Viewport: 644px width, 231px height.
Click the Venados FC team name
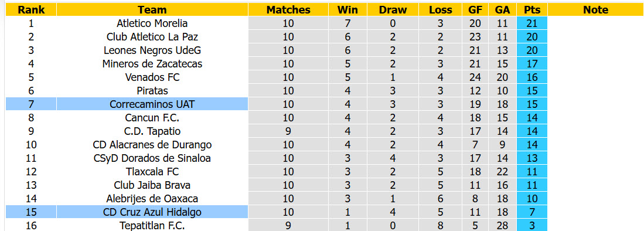(x=152, y=77)
